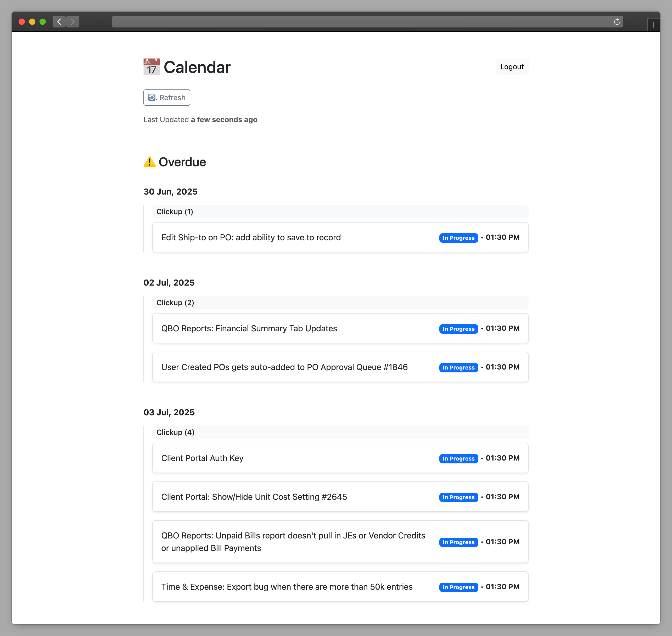672x636 pixels.
Task: Close the window with the red button
Action: (22, 22)
